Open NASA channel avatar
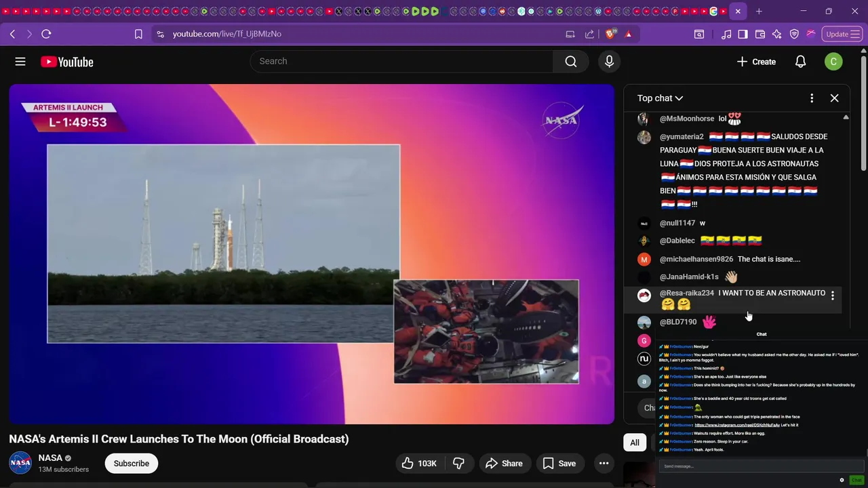 (20, 464)
